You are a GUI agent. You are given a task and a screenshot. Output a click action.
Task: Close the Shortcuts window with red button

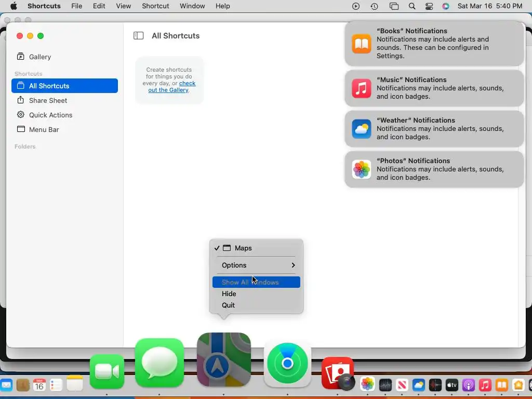20,36
